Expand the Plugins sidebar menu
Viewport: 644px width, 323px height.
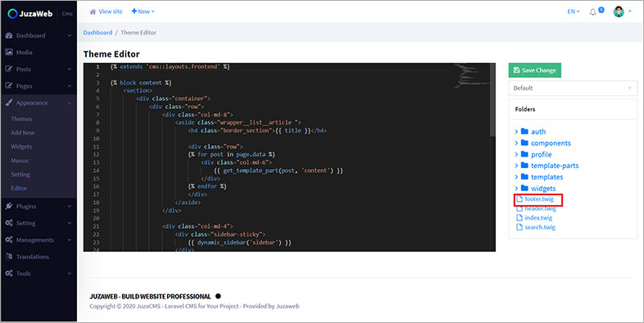pos(39,207)
